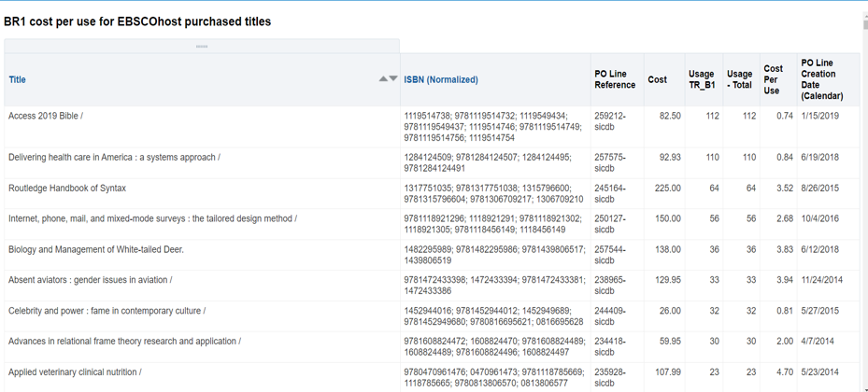The image size is (868, 392).
Task: Click creation date 5/27/2015
Action: point(820,312)
